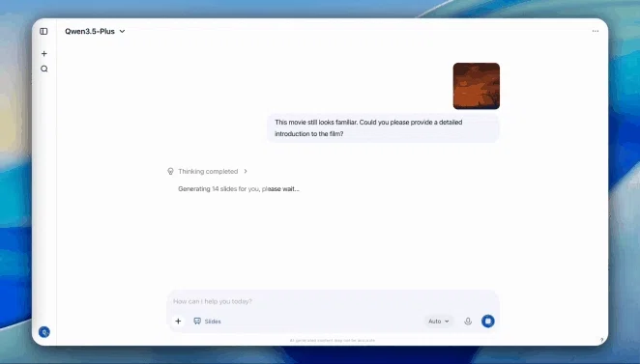Viewport: 640px width, 364px height.
Task: Start a new chat with plus icon
Action: (x=44, y=54)
